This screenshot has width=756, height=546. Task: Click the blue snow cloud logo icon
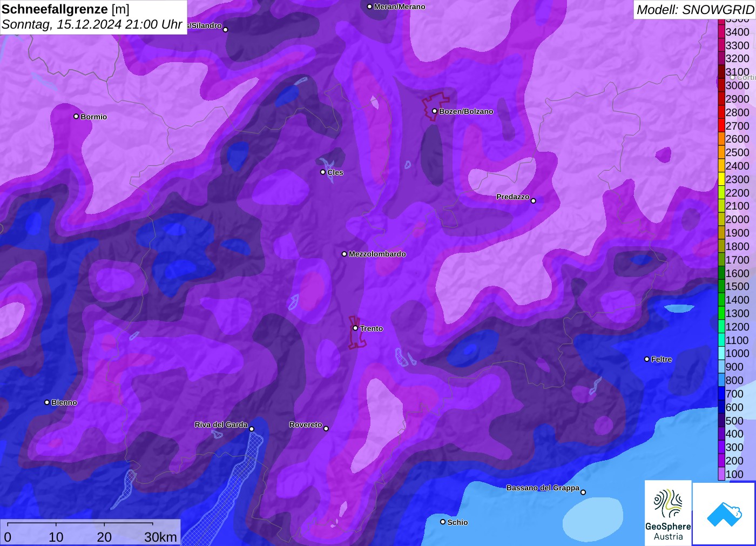(x=724, y=514)
